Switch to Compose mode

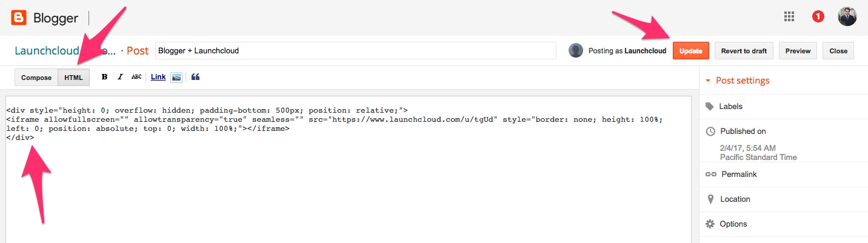click(x=36, y=78)
